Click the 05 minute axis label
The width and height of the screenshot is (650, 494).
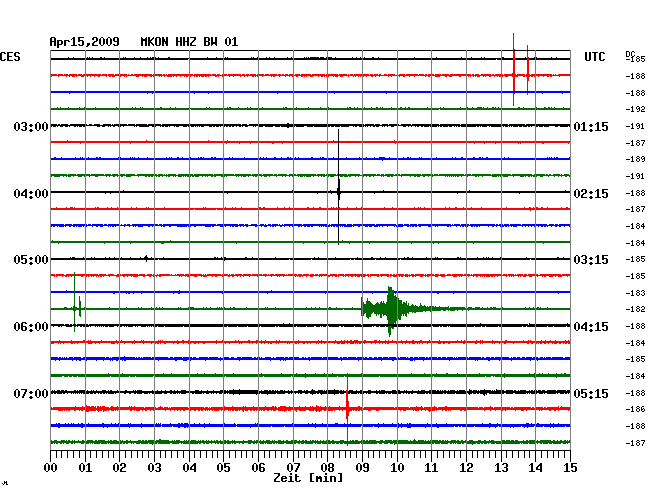coord(223,468)
